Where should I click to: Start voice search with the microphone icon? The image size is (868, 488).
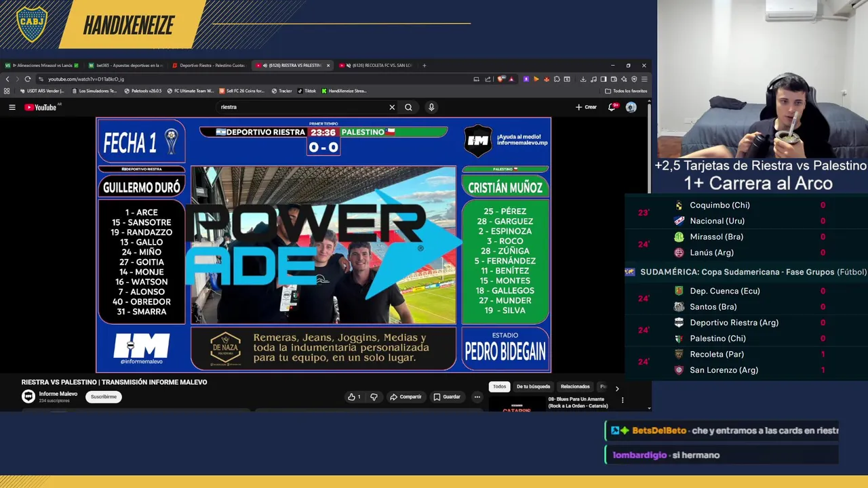tap(431, 107)
